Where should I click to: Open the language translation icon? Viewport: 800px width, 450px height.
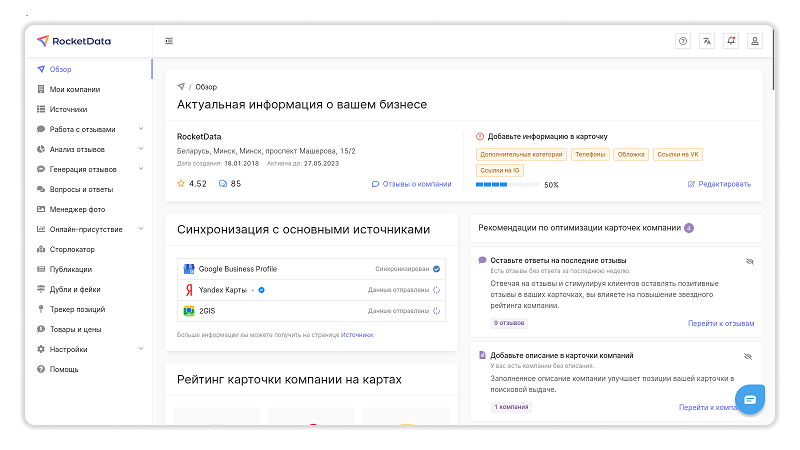click(x=707, y=41)
